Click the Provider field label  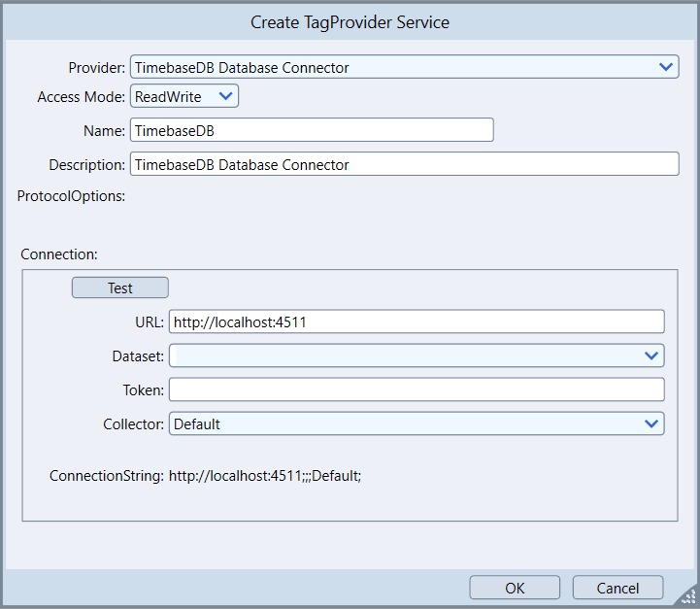[96, 68]
